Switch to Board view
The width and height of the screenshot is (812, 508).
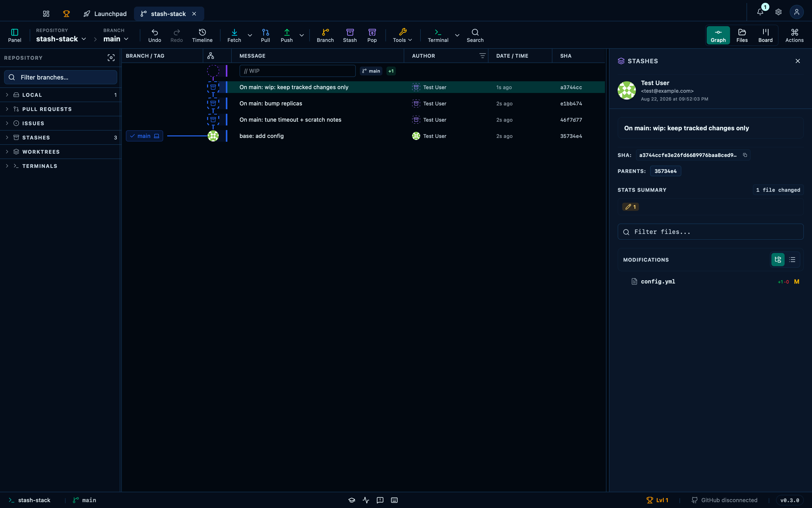pos(765,35)
